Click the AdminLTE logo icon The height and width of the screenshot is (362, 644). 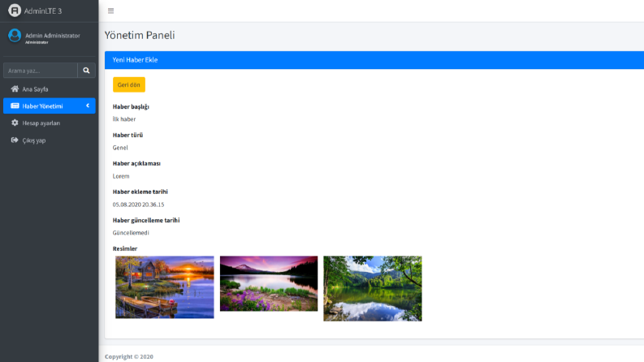[x=15, y=11]
